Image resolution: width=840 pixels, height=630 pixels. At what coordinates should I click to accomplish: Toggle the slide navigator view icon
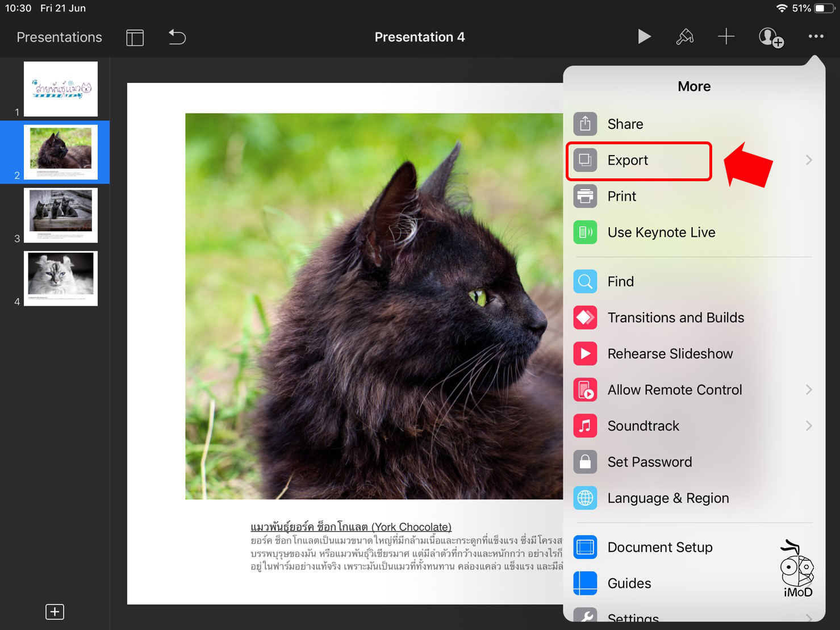point(135,37)
